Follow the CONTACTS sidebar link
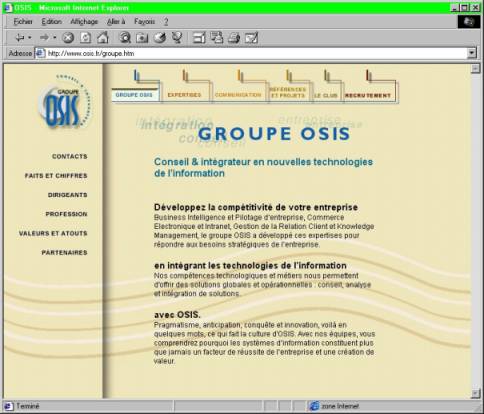Image resolution: width=484 pixels, height=414 pixels. coord(70,156)
